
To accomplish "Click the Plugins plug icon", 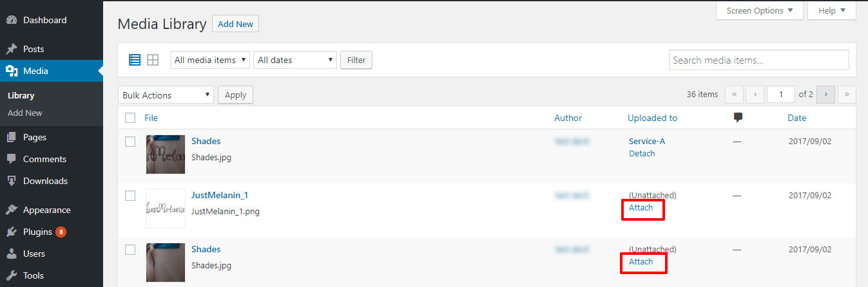I will pyautogui.click(x=12, y=232).
